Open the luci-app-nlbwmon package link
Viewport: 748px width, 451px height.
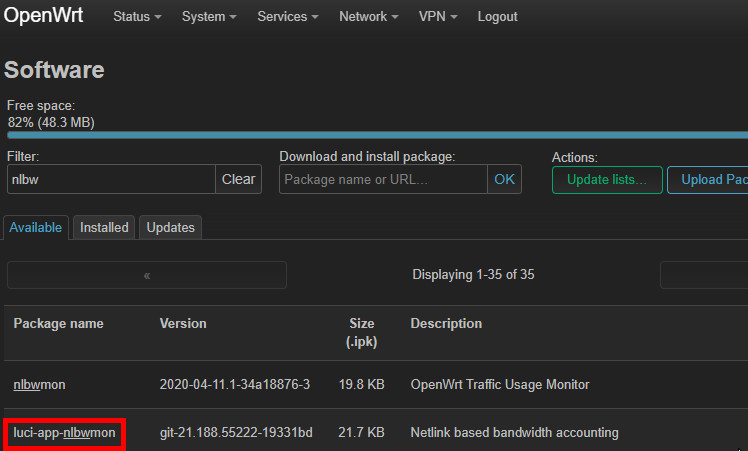[x=64, y=433]
